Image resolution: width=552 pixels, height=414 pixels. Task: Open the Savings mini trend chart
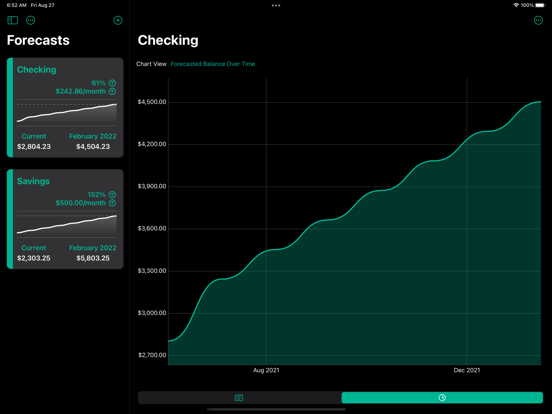tap(67, 224)
